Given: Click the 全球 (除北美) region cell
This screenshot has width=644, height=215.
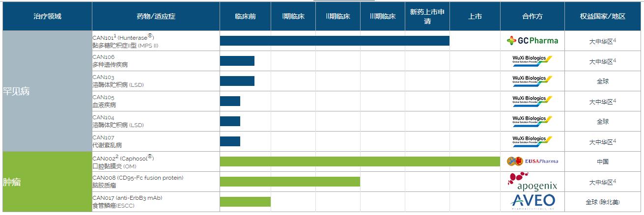Looking at the screenshot, I should [602, 202].
